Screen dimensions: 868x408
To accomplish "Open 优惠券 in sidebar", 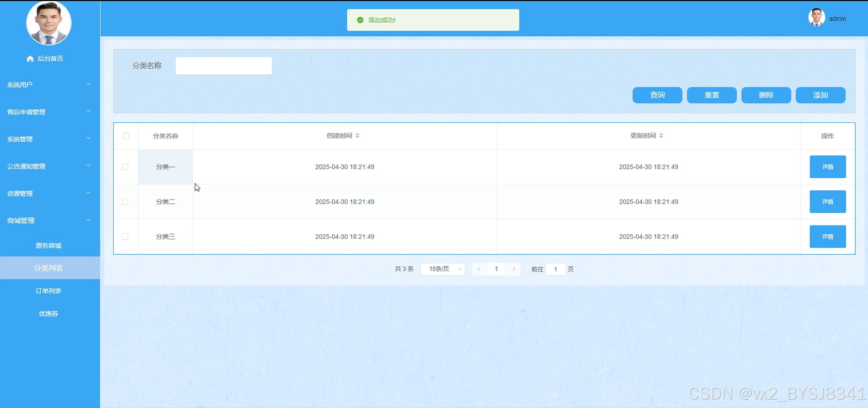I will pyautogui.click(x=49, y=313).
